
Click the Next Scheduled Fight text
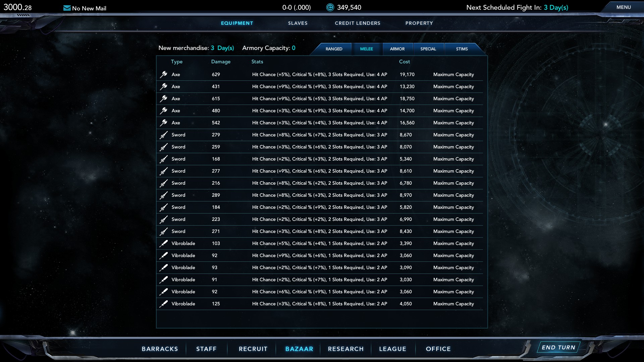click(x=517, y=7)
